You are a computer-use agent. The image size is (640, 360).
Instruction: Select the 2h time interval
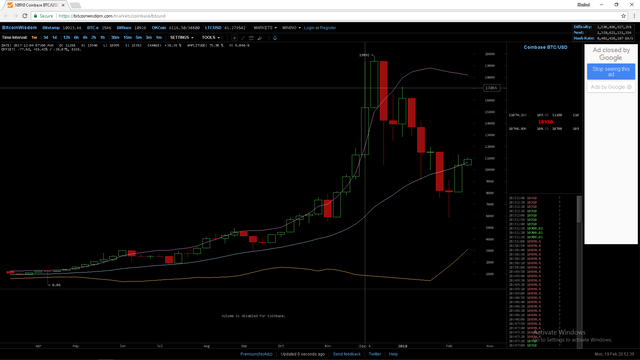click(x=93, y=38)
